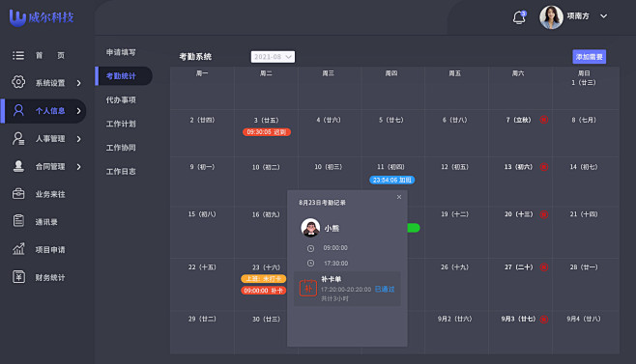Click the 补卡单 entry in popup
Image resolution: width=636 pixels, height=364 pixels.
347,289
